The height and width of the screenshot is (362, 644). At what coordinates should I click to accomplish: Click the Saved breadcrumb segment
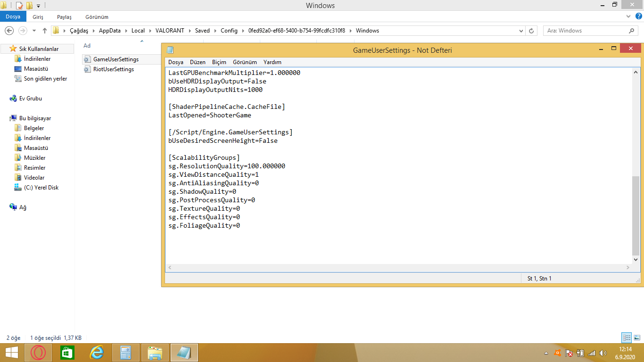(202, 31)
